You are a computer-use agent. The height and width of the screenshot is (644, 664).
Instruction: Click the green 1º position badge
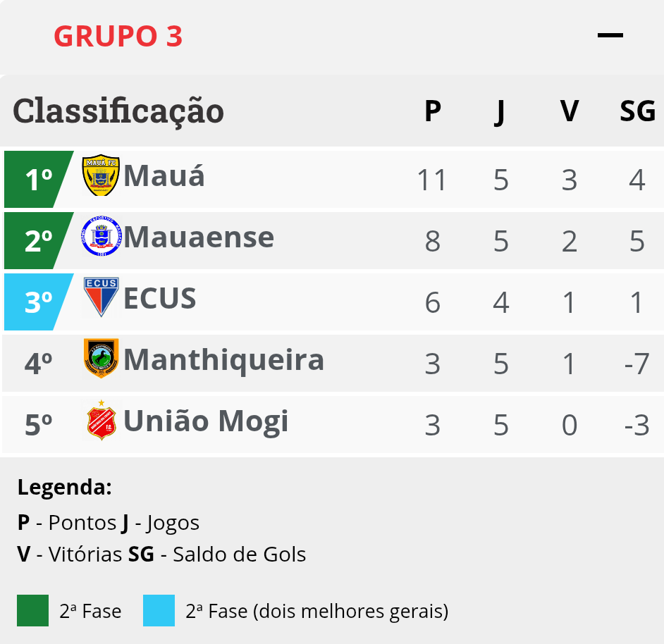pyautogui.click(x=39, y=179)
